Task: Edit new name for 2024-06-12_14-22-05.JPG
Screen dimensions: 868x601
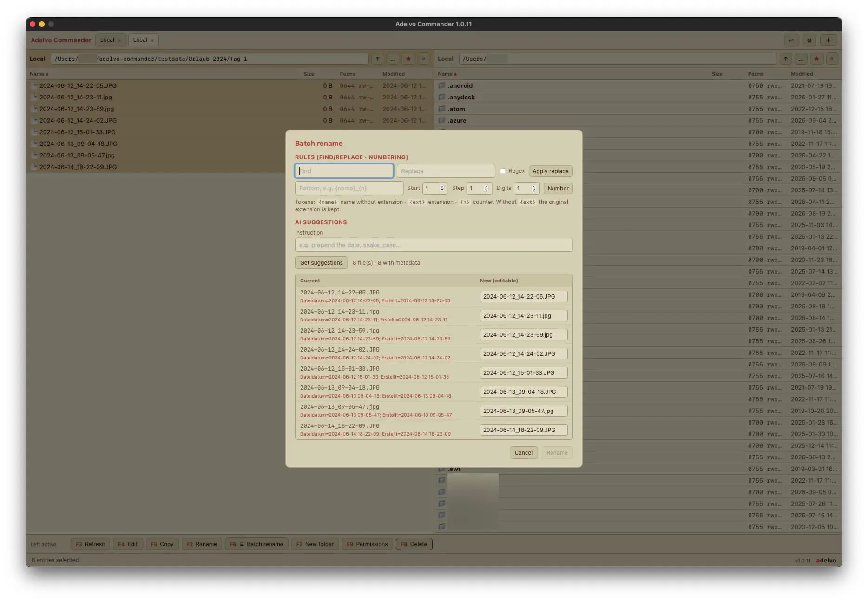Action: pyautogui.click(x=524, y=296)
